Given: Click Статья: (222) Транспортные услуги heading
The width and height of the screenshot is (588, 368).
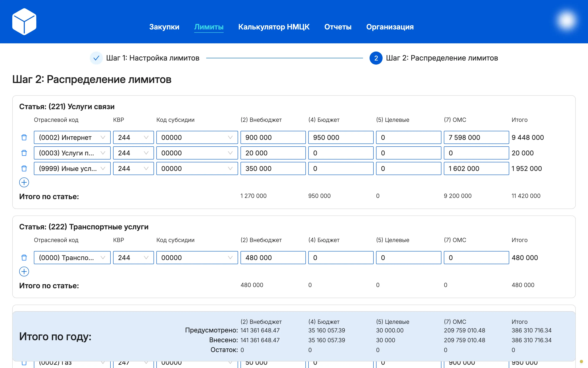Looking at the screenshot, I should 84,227.
